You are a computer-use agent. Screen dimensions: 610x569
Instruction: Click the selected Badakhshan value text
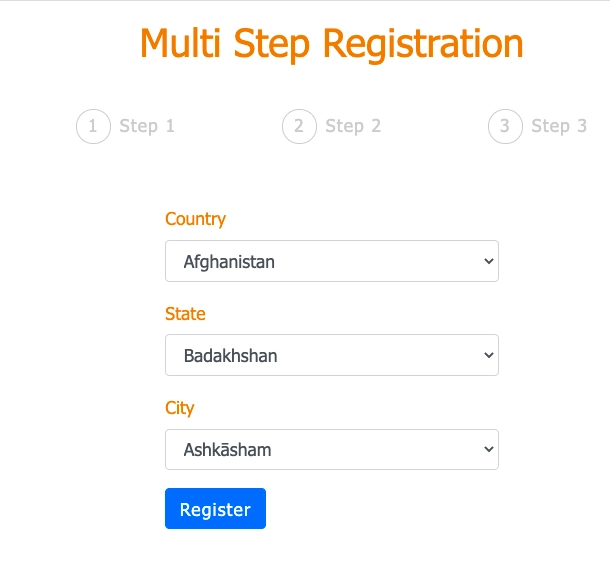(230, 356)
